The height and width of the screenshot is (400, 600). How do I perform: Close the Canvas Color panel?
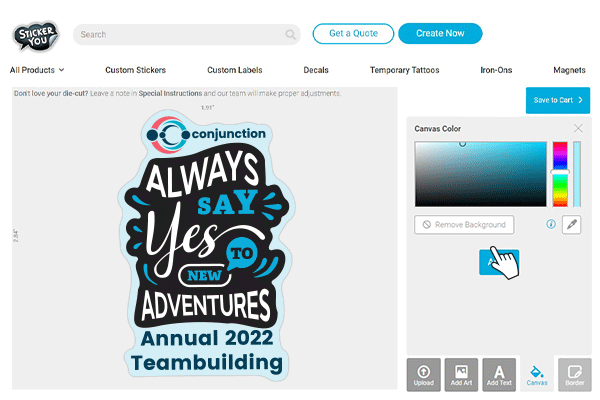[578, 128]
